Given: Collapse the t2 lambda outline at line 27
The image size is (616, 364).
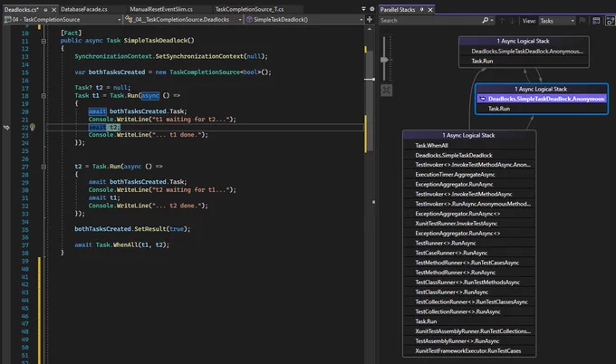Looking at the screenshot, I should tap(43, 167).
